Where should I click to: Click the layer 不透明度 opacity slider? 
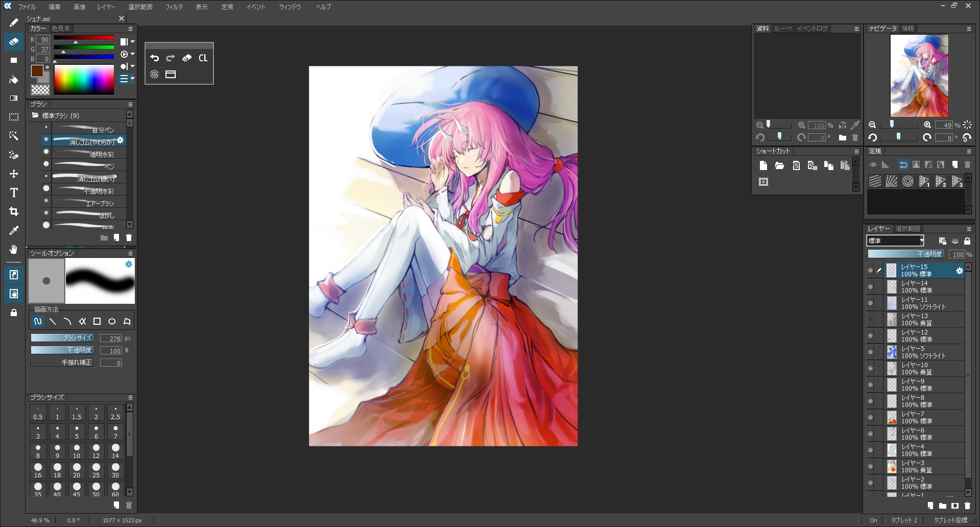pyautogui.click(x=906, y=254)
